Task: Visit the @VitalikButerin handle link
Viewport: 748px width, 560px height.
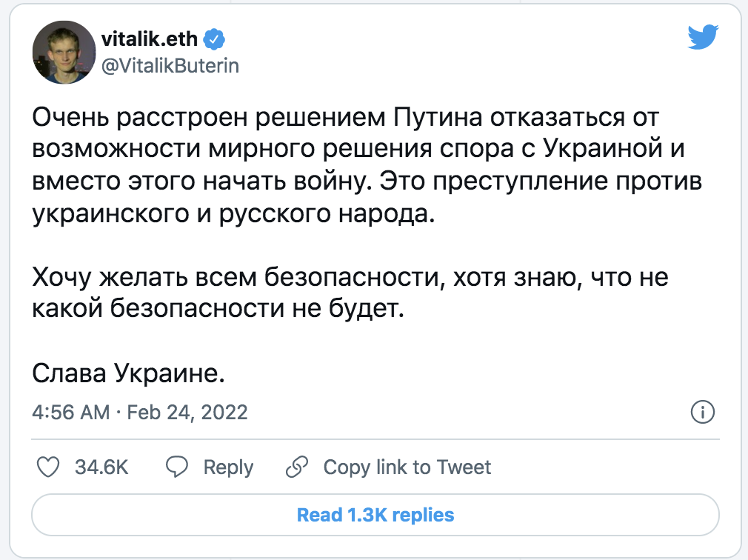Action: coord(169,65)
